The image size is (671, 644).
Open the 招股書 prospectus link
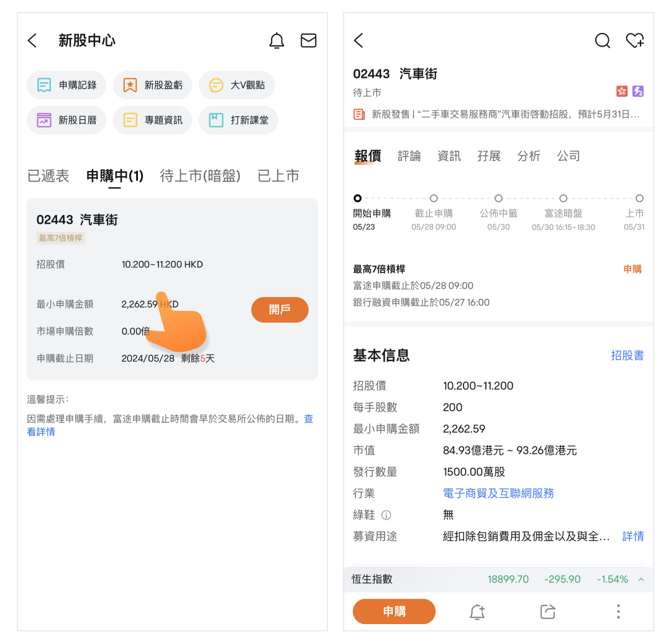[x=627, y=356]
